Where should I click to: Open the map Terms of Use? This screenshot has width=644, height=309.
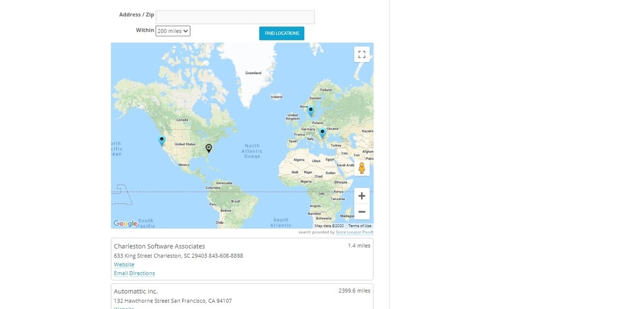[x=359, y=226]
